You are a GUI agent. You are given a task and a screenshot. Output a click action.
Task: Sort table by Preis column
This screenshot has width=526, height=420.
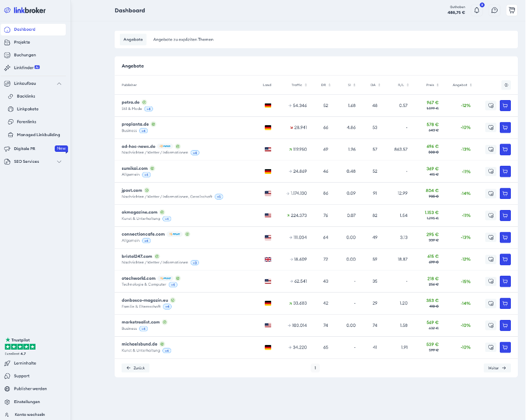pyautogui.click(x=432, y=85)
